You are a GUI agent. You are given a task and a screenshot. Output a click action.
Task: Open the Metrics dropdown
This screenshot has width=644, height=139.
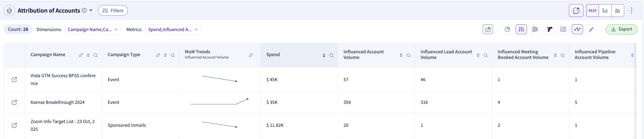coord(173,29)
